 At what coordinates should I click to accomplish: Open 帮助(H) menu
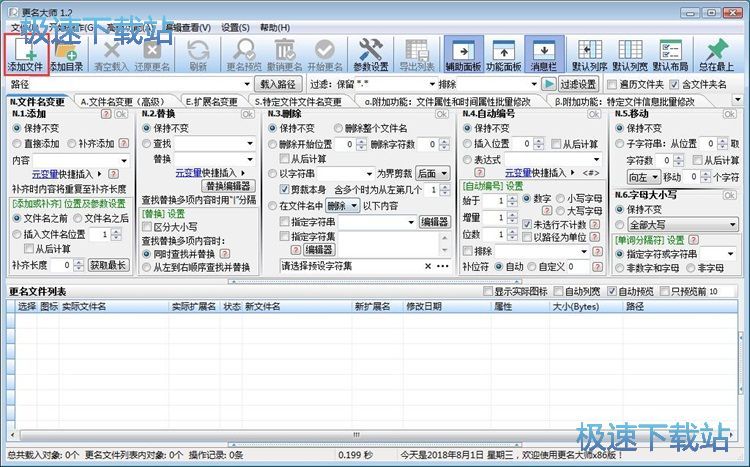point(275,28)
